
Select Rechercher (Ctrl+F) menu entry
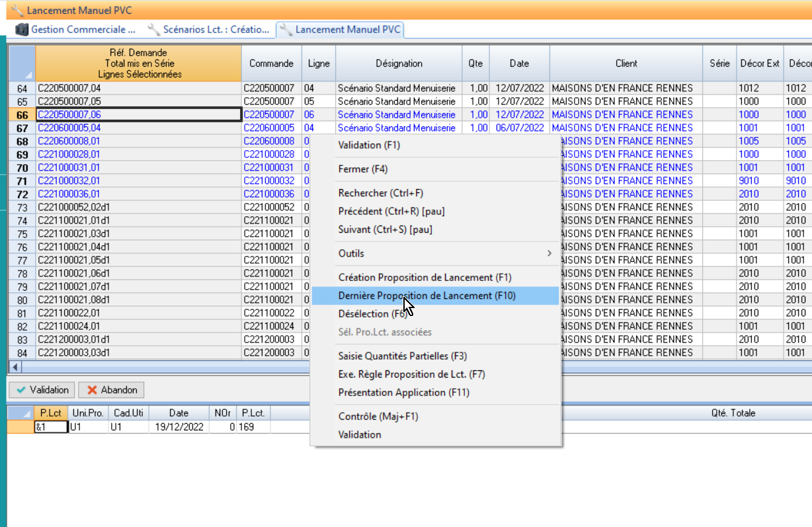380,193
